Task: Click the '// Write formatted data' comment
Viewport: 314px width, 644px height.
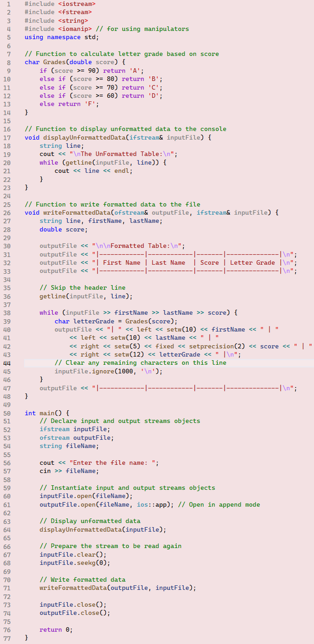Action: [82, 580]
